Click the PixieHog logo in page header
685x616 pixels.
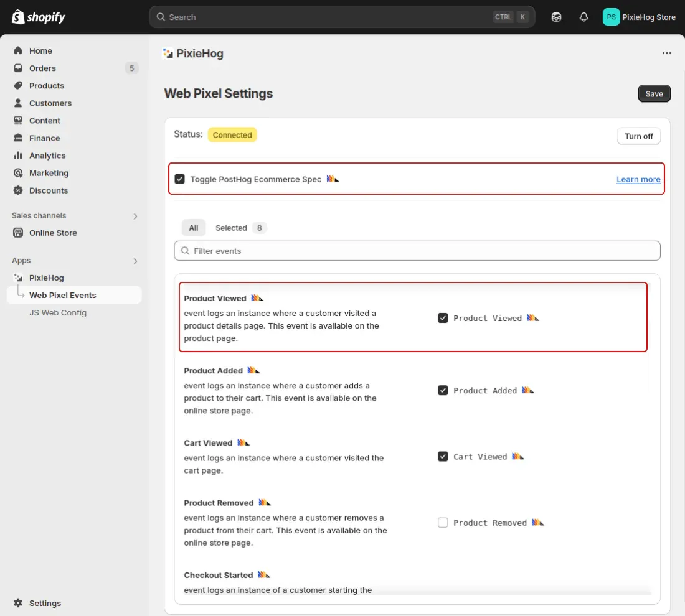[168, 54]
